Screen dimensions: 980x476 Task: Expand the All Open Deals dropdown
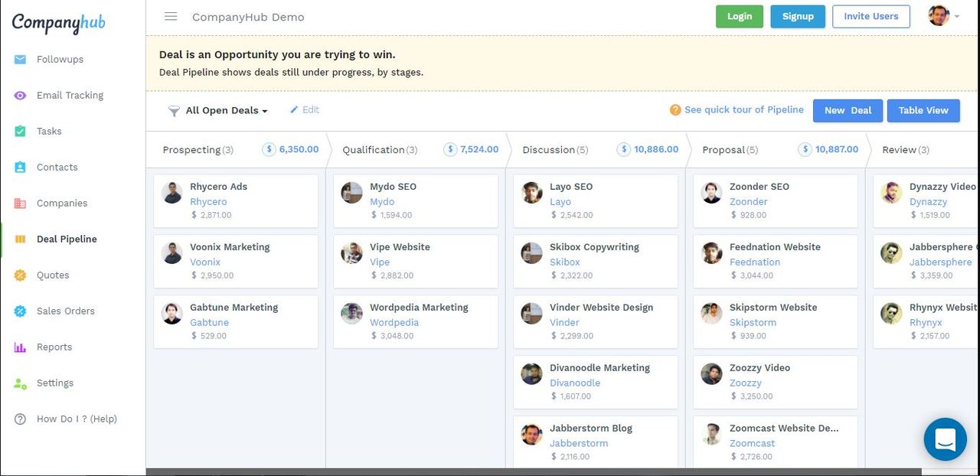click(x=227, y=111)
